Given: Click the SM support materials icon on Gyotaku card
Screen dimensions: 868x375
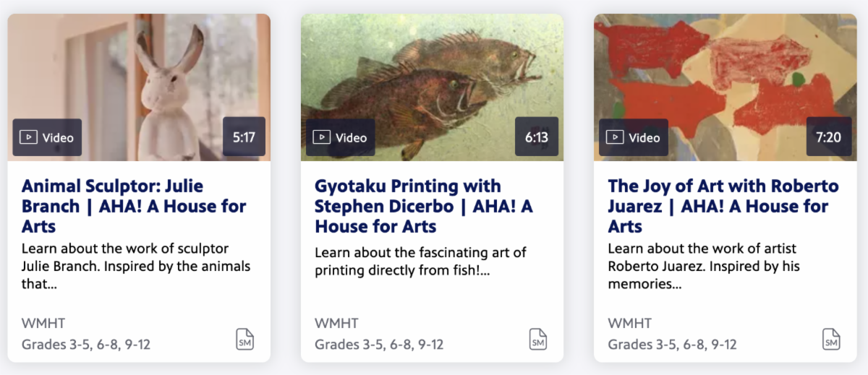Looking at the screenshot, I should tap(538, 339).
